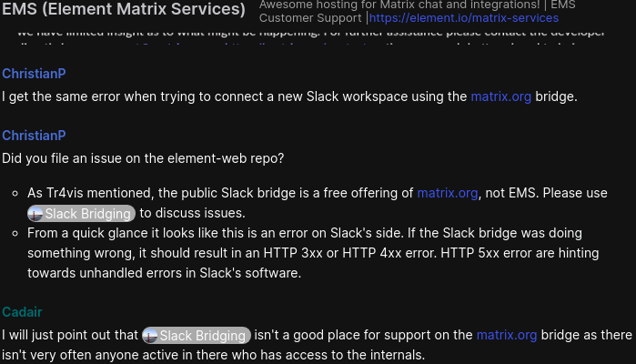Open ChristianP's profile from first message
Viewport: 636px width, 364px height.
pos(34,74)
